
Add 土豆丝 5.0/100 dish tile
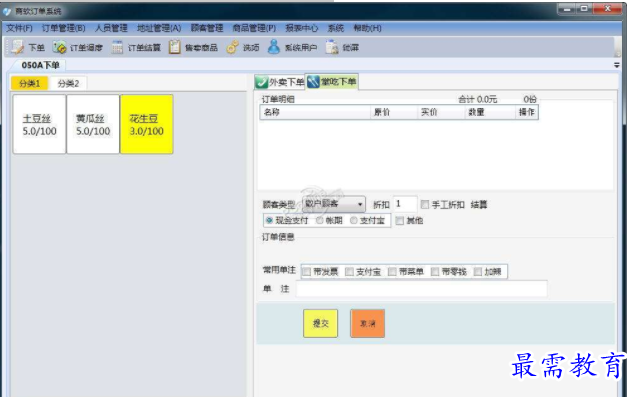(x=39, y=124)
